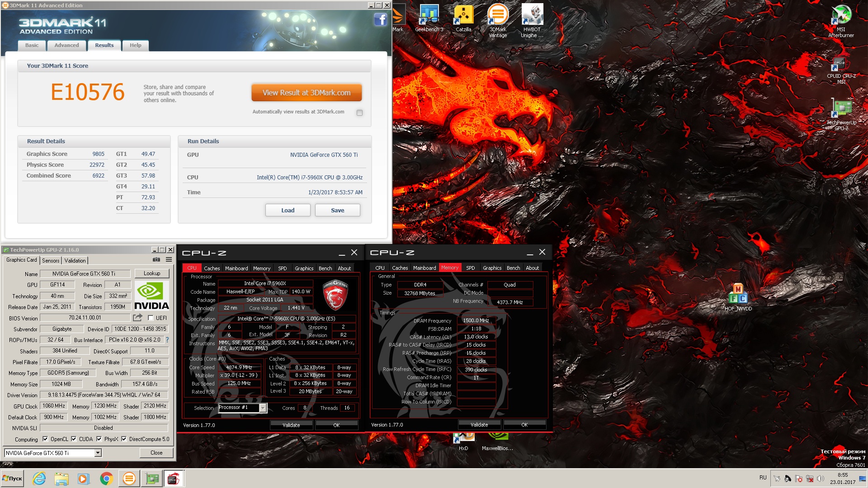Click GPU-Z BIOS export share icon

137,318
